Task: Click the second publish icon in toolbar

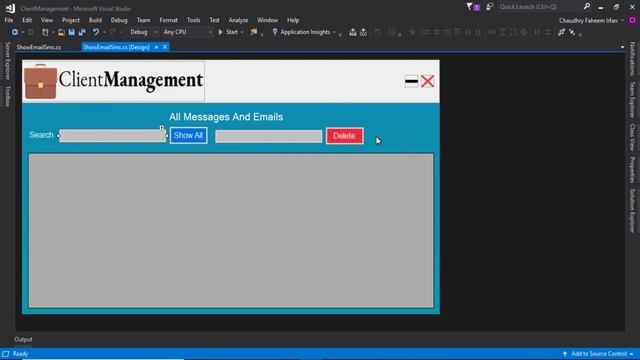Action: pyautogui.click(x=363, y=32)
